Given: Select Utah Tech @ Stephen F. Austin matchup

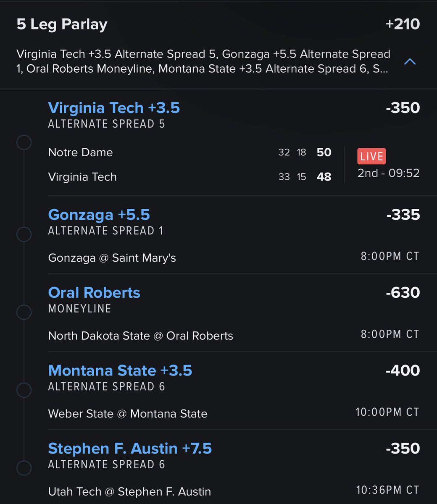Looking at the screenshot, I should click(130, 491).
